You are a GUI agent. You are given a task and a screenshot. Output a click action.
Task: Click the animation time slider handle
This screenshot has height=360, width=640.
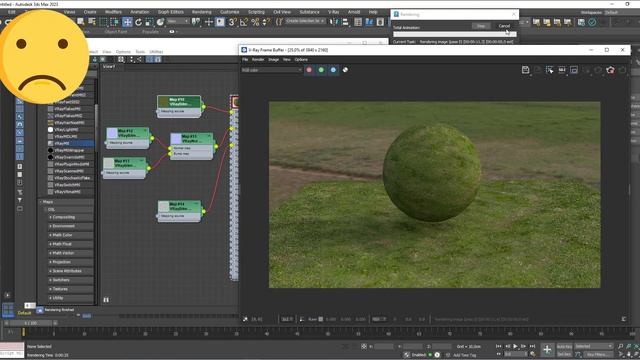click(30, 323)
